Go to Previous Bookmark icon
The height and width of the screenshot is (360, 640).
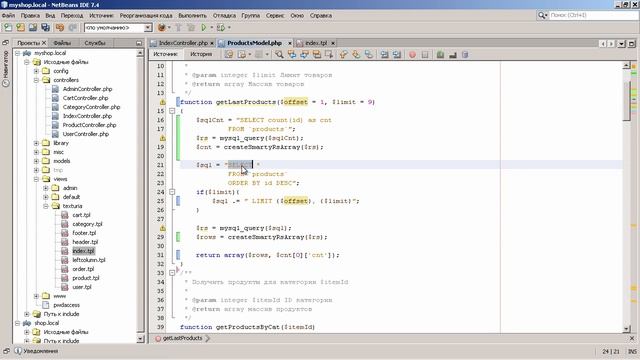click(x=343, y=54)
